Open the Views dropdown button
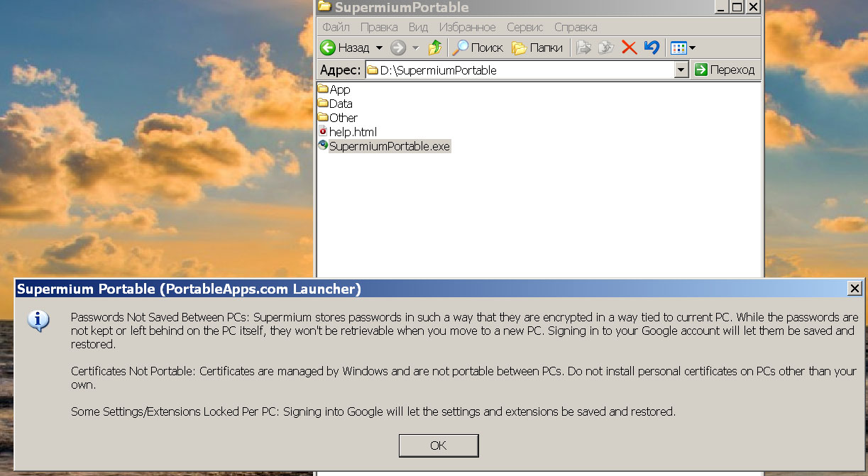868x476 pixels. (683, 48)
